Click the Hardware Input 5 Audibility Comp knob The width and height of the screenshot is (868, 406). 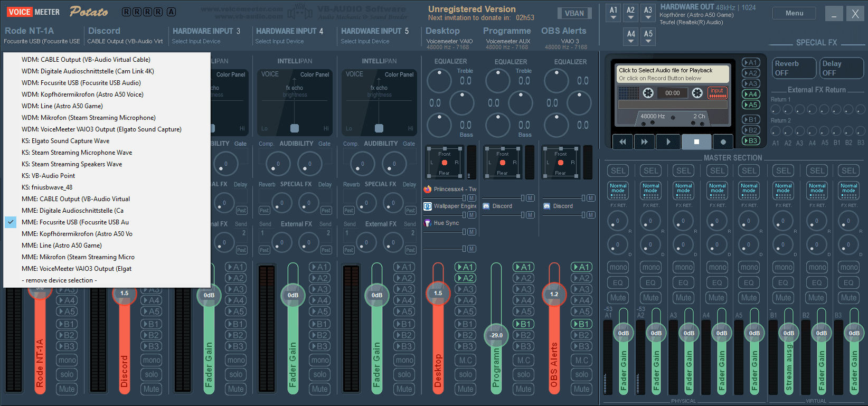[x=363, y=164]
